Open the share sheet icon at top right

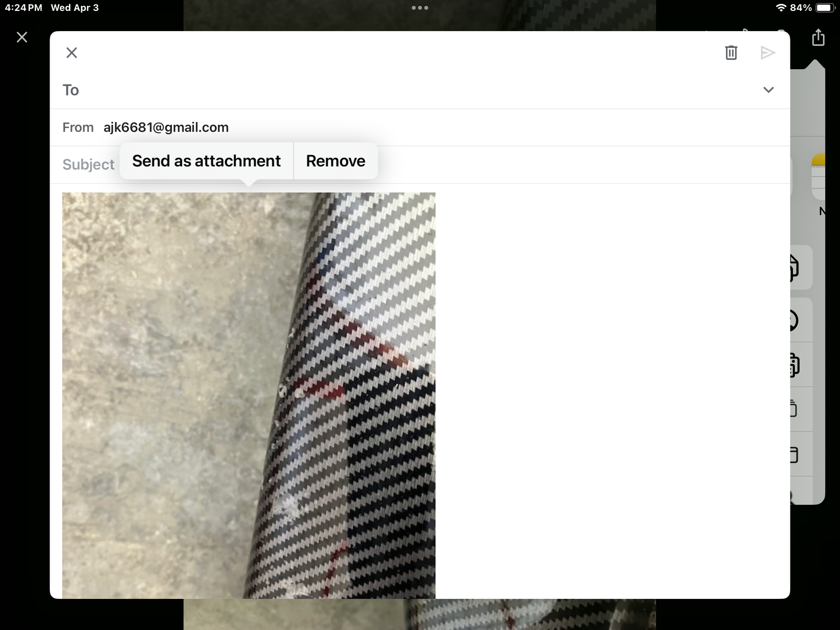click(818, 38)
